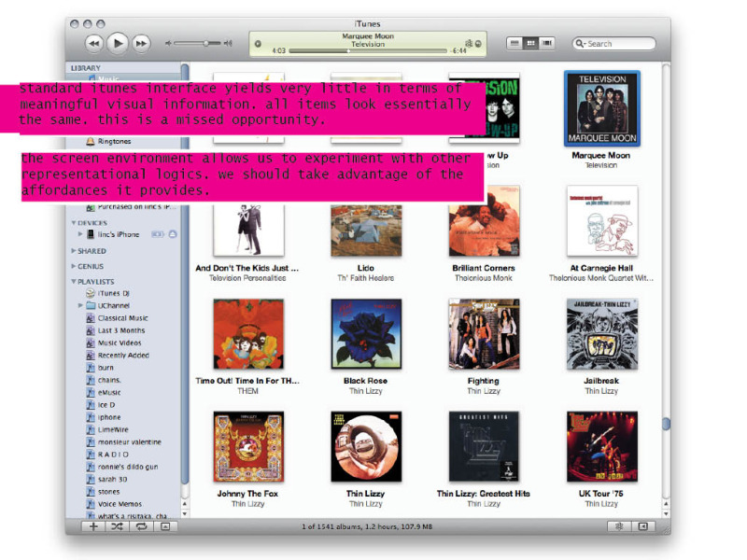Select the iphone playlist
Viewport: 747px width, 560px height.
pyautogui.click(x=104, y=417)
